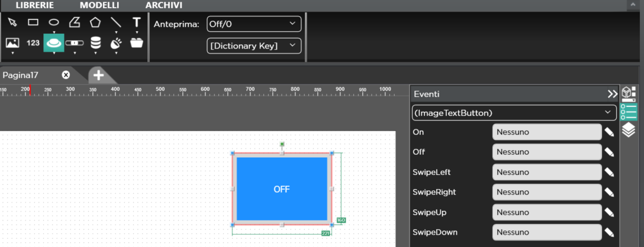Open the LIBRERIE menu

[34, 5]
